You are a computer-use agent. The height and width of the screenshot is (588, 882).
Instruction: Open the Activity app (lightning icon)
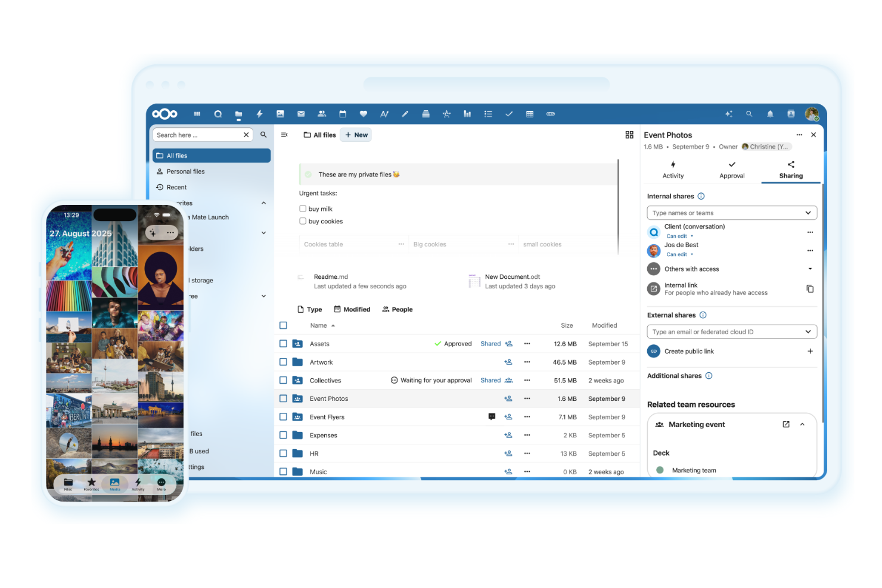point(259,114)
